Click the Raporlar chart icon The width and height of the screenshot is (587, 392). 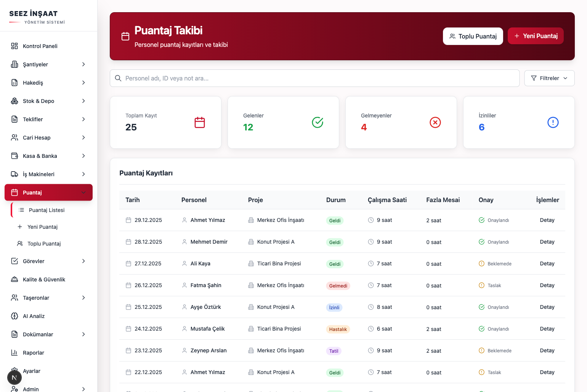tap(14, 353)
